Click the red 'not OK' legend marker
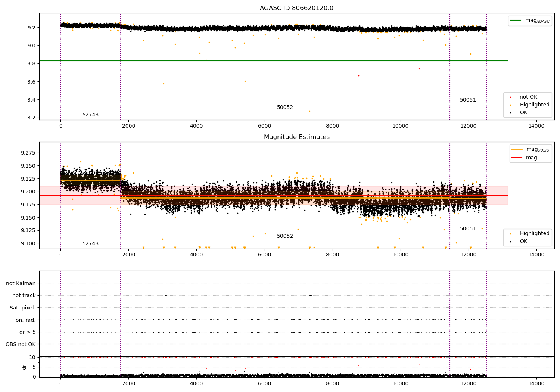Viewport: 560px width, 392px height. coord(510,97)
